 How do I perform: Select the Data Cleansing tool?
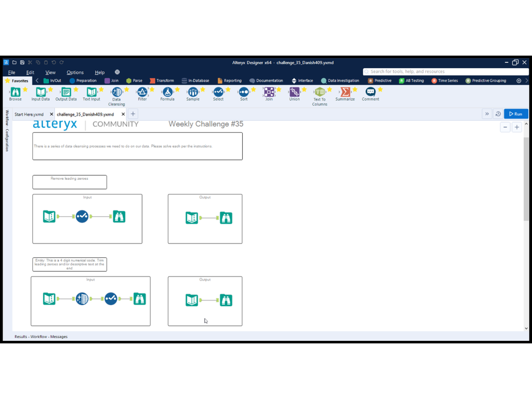[x=117, y=96]
